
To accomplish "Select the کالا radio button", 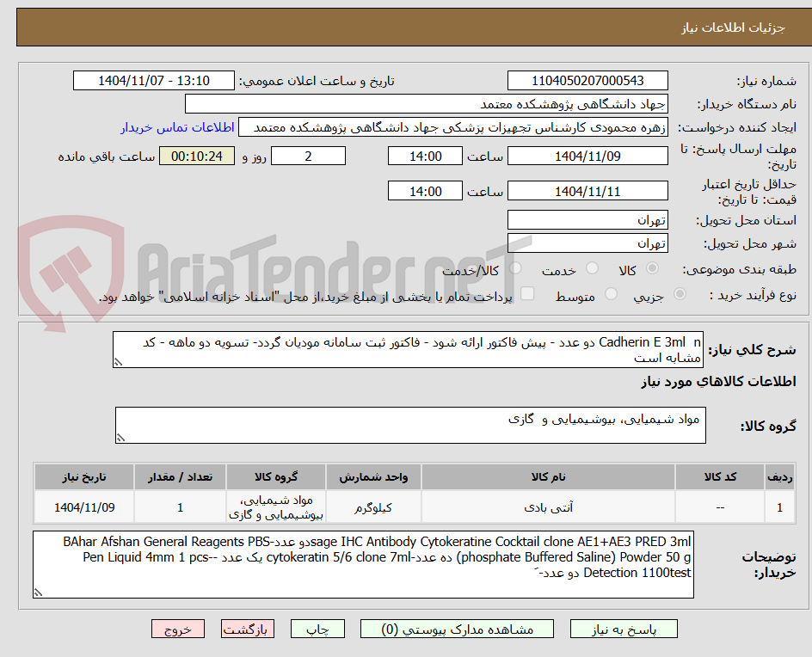I will tap(653, 268).
